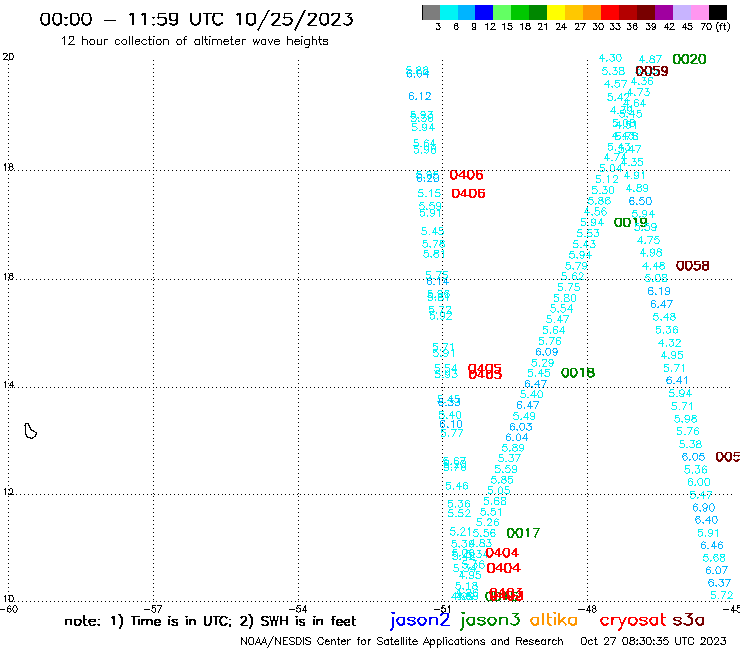The width and height of the screenshot is (740, 650).
Task: Click the orange 30 ft color swatch
Action: point(591,12)
